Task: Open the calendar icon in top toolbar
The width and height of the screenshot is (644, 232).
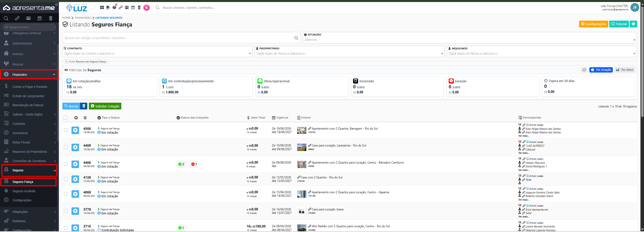Action: click(133, 8)
